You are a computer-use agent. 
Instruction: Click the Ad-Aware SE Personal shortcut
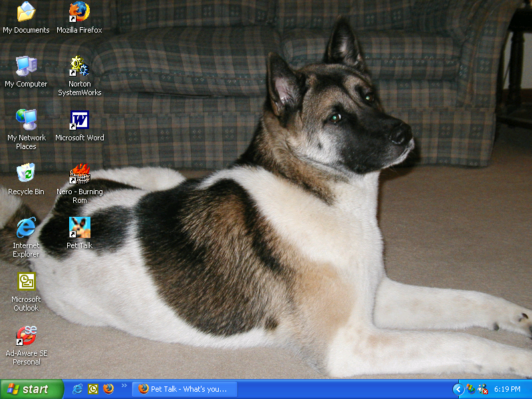pos(26,336)
